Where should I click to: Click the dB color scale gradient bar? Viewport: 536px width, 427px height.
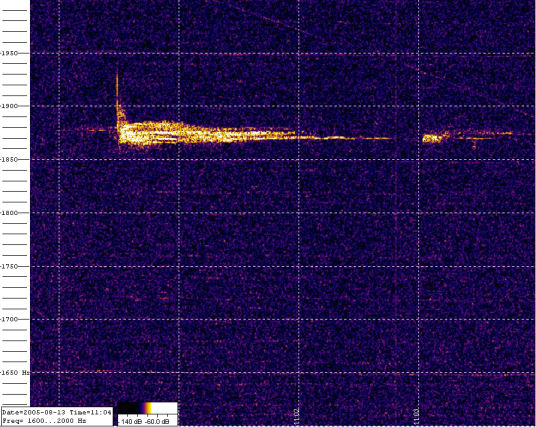tap(147, 408)
